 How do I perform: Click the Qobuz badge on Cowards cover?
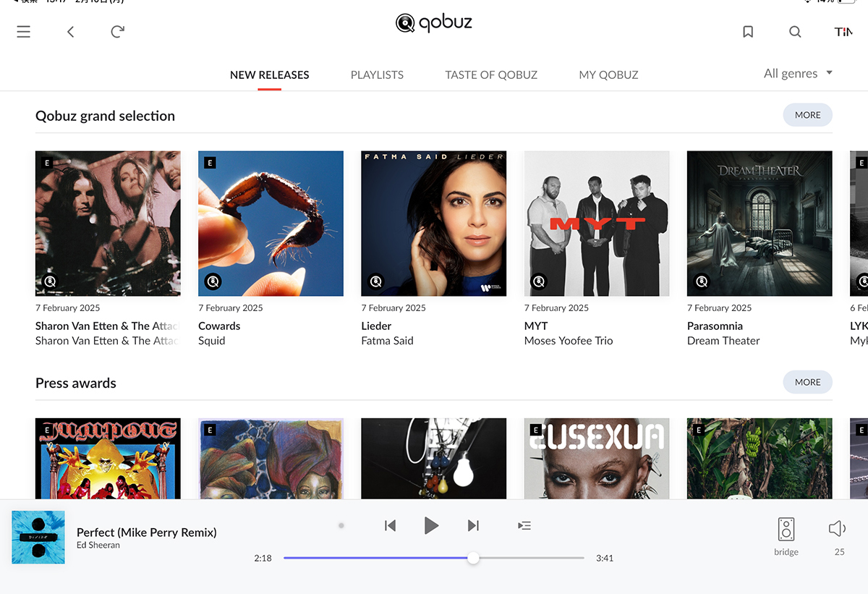213,281
